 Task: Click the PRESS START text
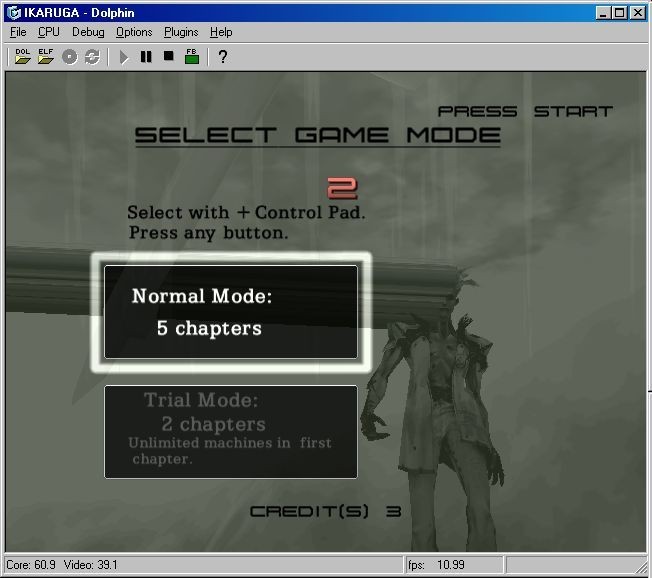coord(525,111)
